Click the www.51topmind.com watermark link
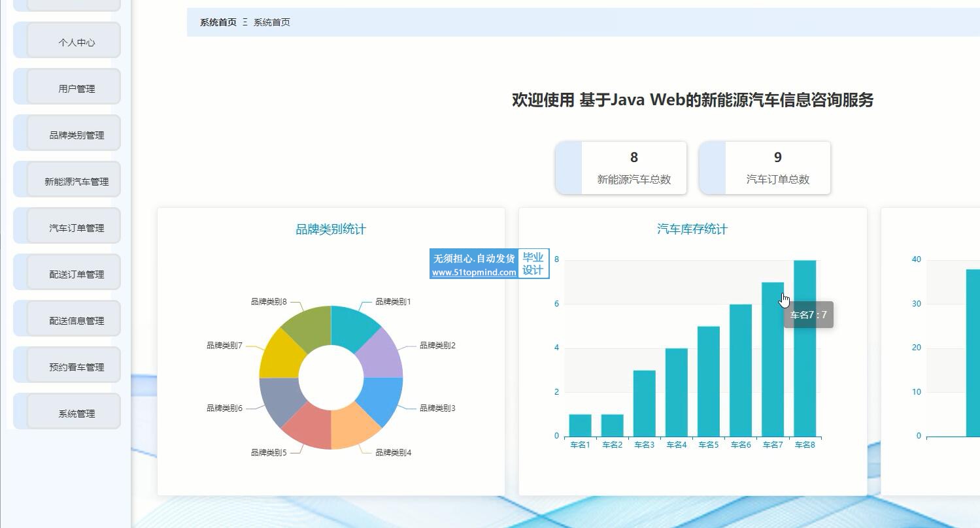Screen dimensions: 980x528 (x=474, y=272)
